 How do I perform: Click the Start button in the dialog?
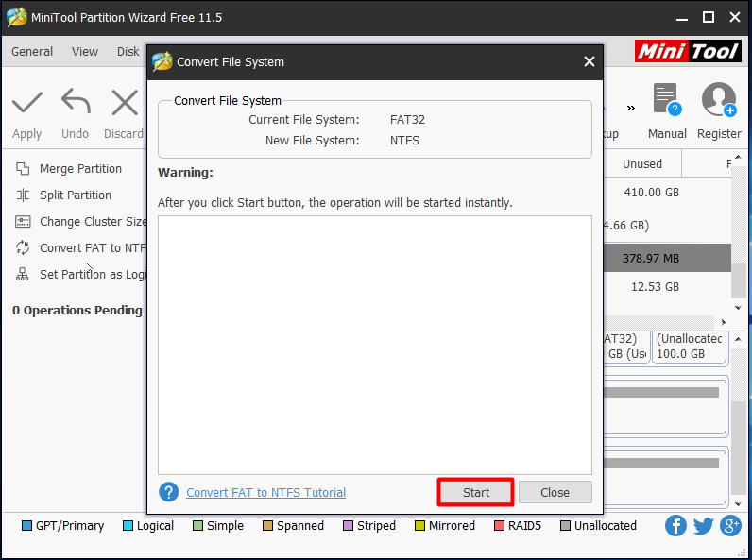tap(476, 492)
